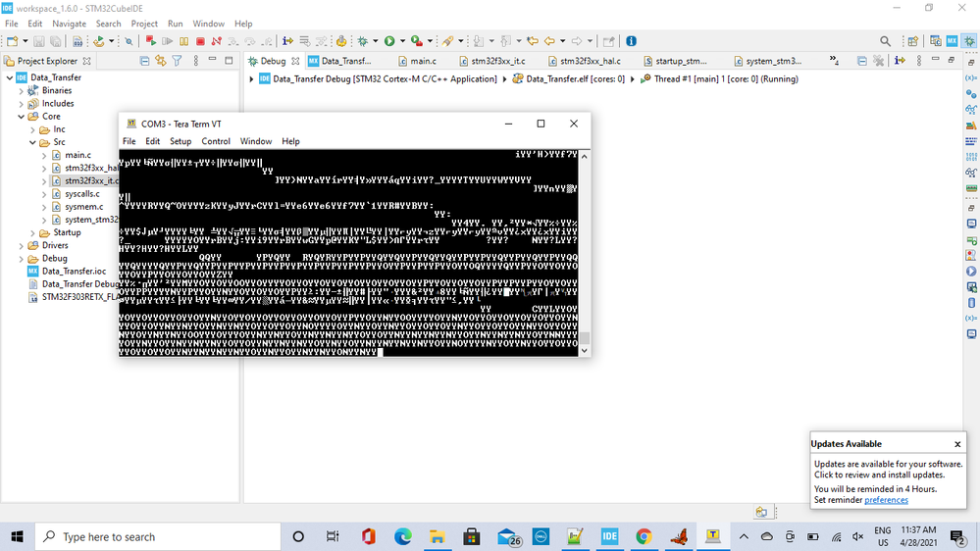Open Project Explorer view menu (three dots)
The width and height of the screenshot is (980, 551).
[195, 61]
